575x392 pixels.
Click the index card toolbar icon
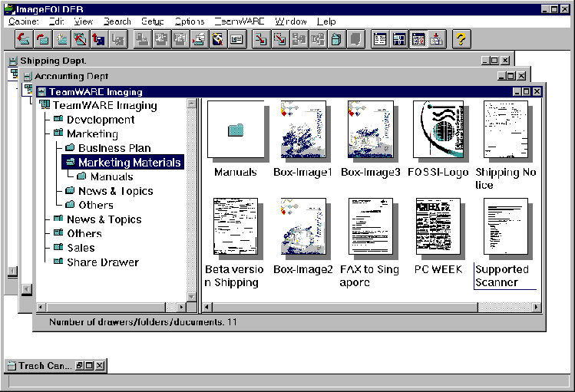pyautogui.click(x=236, y=39)
